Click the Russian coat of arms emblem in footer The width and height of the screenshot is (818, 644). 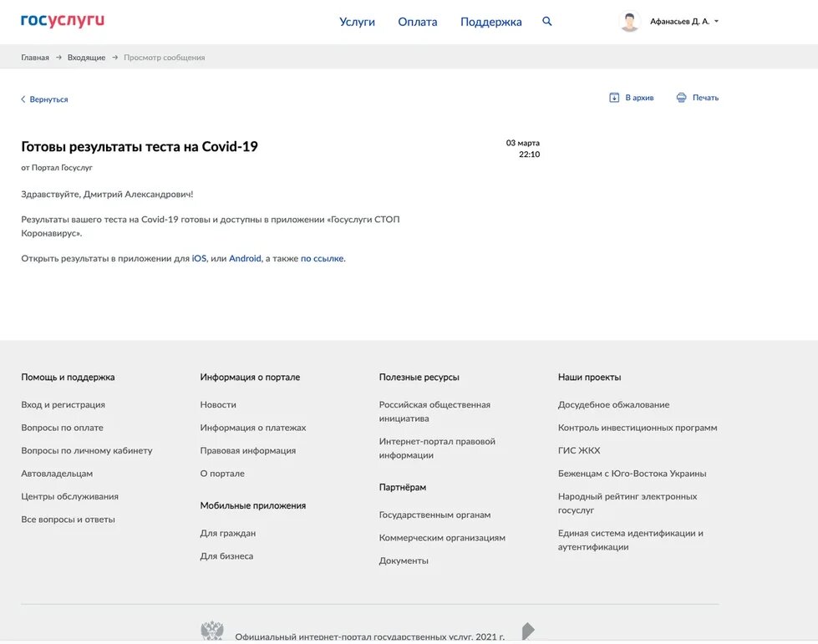[211, 628]
